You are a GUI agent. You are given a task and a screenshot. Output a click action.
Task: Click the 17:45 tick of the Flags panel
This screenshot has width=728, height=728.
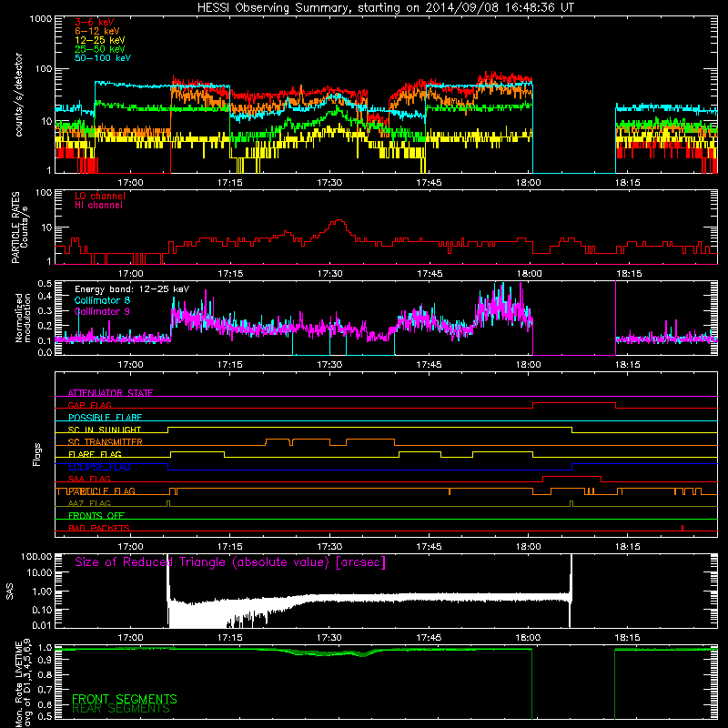tap(429, 547)
